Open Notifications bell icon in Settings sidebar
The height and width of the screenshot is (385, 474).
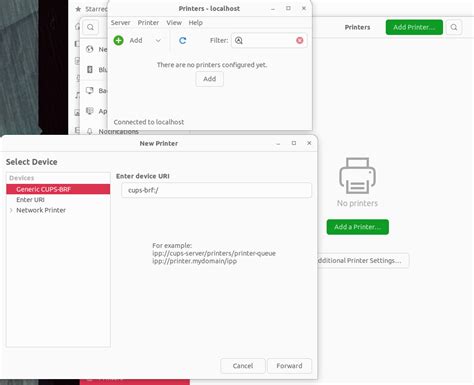click(x=90, y=131)
